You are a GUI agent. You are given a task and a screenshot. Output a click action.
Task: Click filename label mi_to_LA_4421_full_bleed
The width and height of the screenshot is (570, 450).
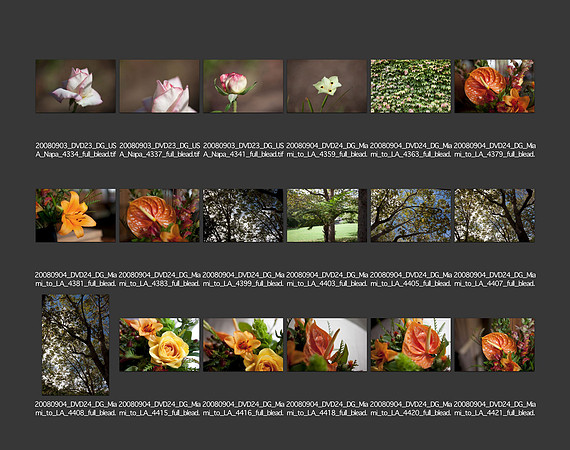click(494, 413)
